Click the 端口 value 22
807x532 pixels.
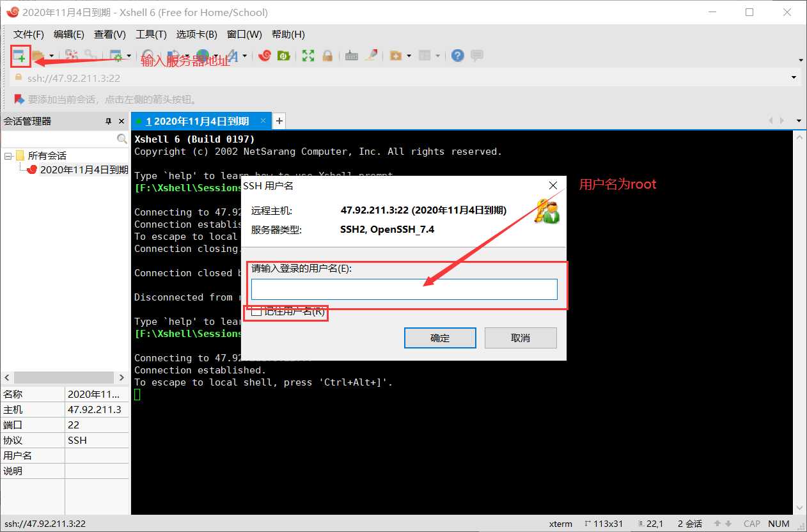click(x=74, y=425)
